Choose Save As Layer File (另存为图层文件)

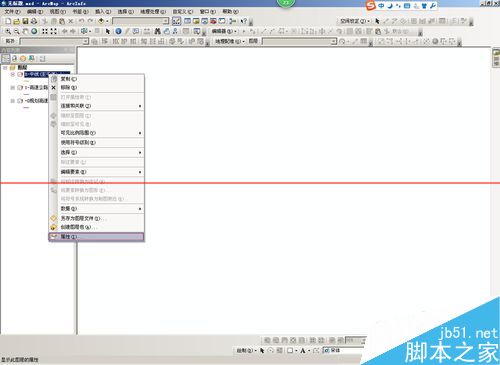(97, 219)
